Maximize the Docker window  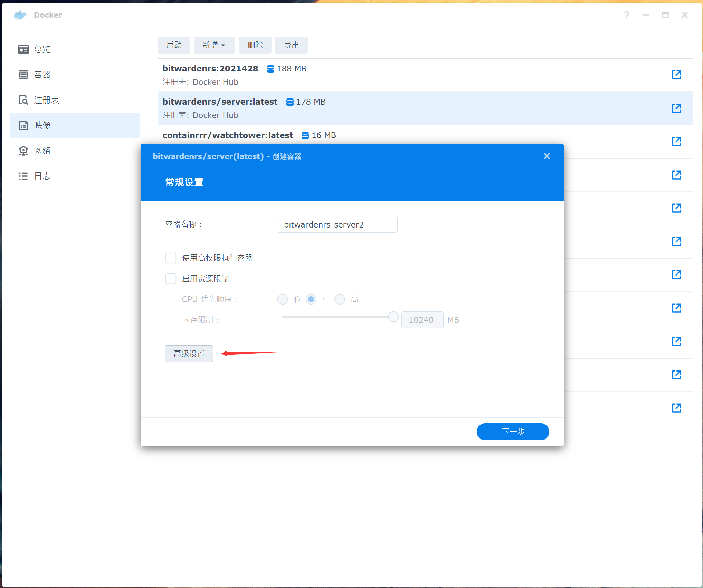point(665,15)
